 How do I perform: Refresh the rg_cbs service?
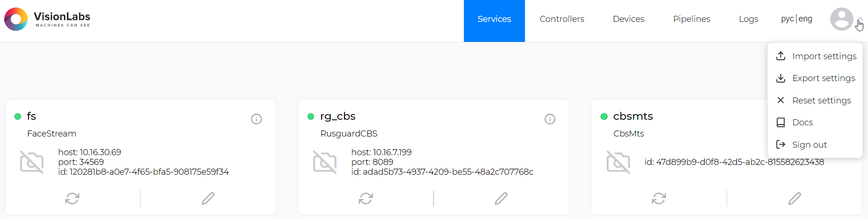click(x=366, y=198)
